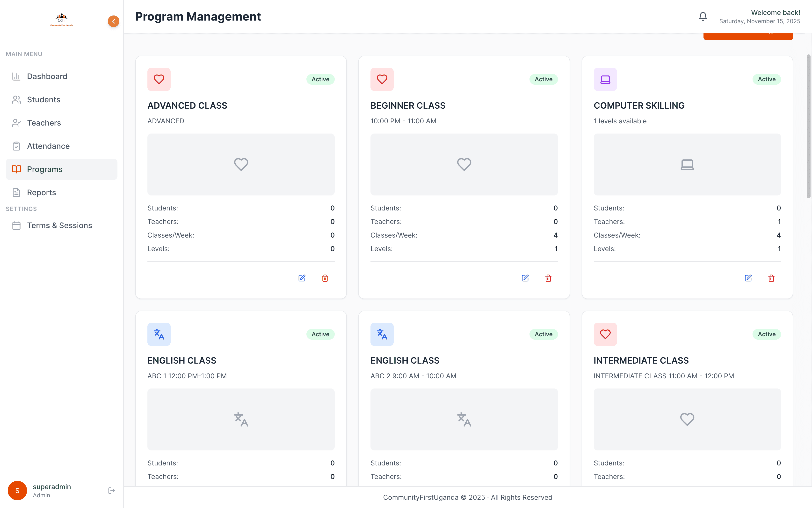Log out using the sign-out icon
Image resolution: width=812 pixels, height=508 pixels.
pos(112,491)
